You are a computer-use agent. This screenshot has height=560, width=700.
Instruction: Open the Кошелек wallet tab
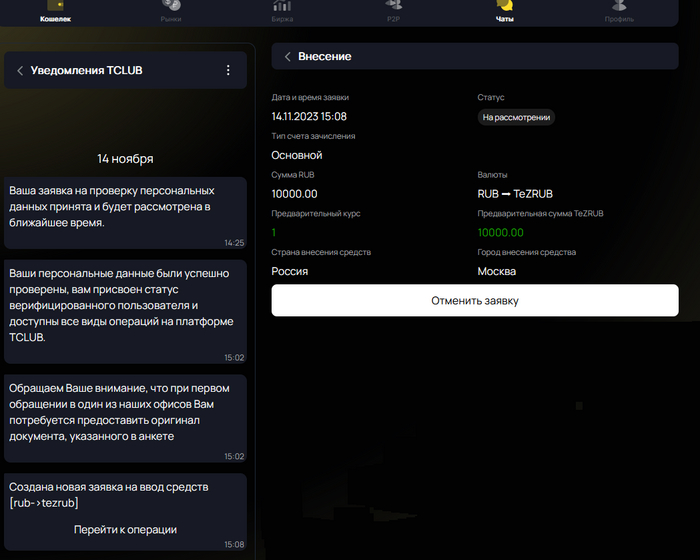coord(55,12)
